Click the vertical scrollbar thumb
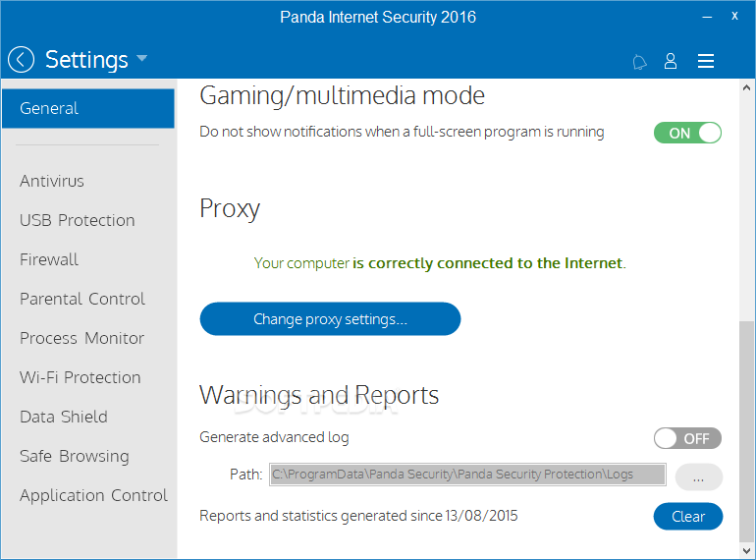 pos(746,431)
